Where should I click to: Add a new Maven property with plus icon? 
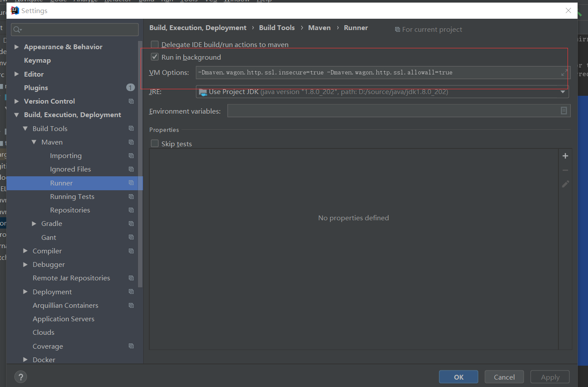[x=565, y=156]
